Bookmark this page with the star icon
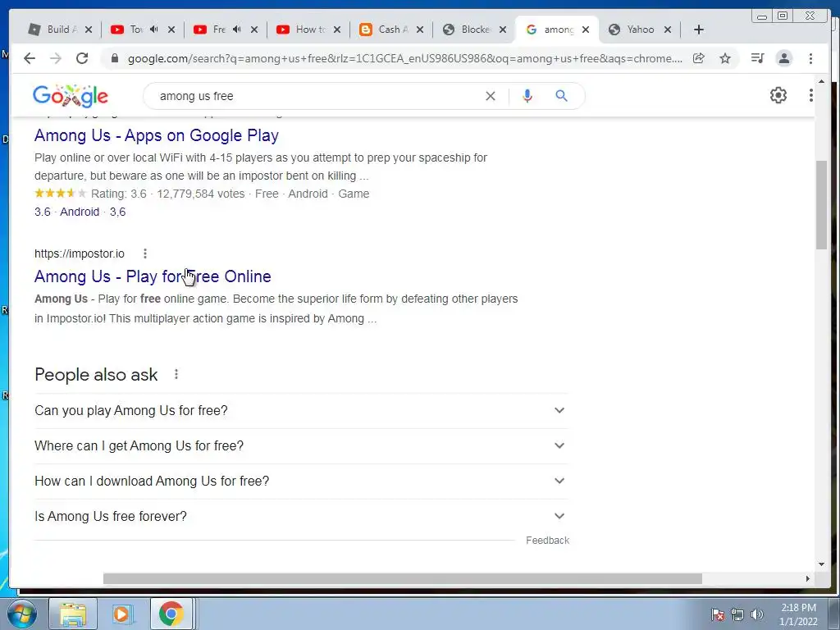This screenshot has width=840, height=630. pos(725,58)
